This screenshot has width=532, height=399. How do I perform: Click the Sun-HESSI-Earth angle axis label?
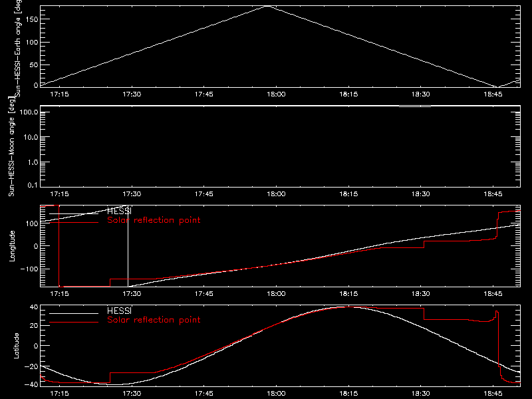click(18, 49)
